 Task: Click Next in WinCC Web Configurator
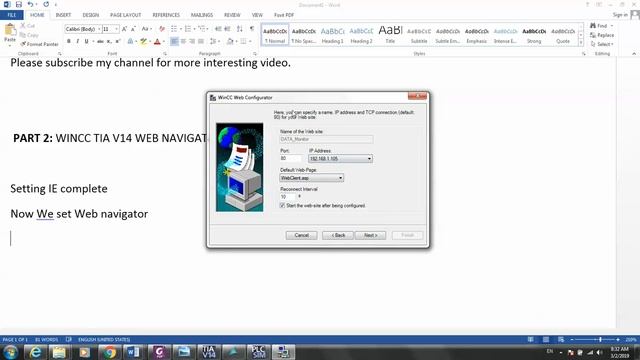(x=370, y=235)
